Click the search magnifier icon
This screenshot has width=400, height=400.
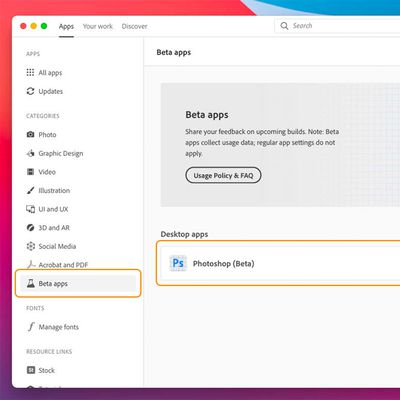coord(284,26)
